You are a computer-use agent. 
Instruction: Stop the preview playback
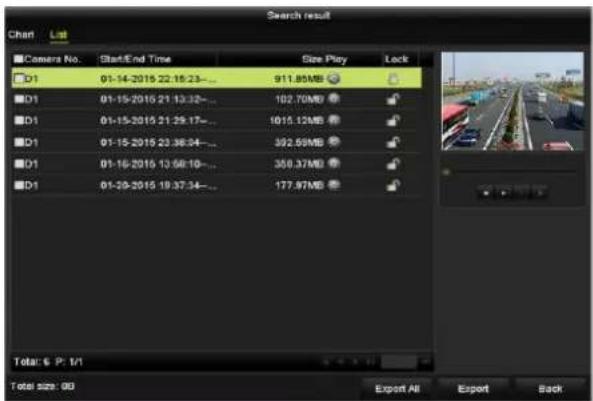pos(486,193)
